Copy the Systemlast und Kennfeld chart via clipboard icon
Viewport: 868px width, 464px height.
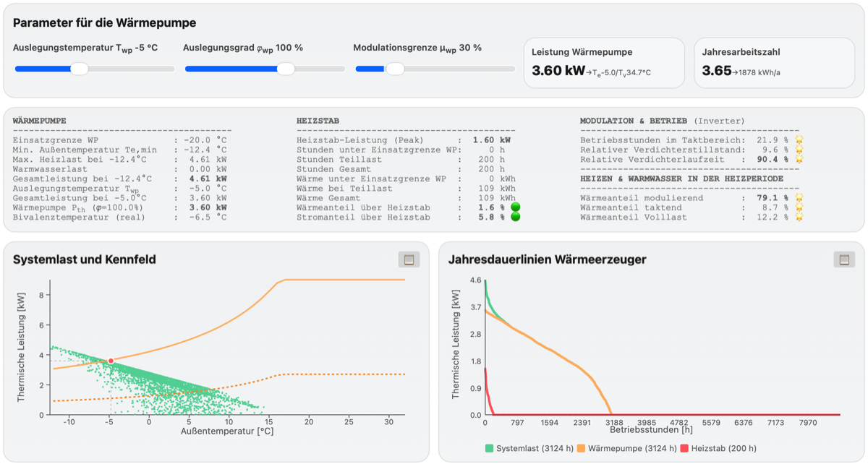[409, 259]
